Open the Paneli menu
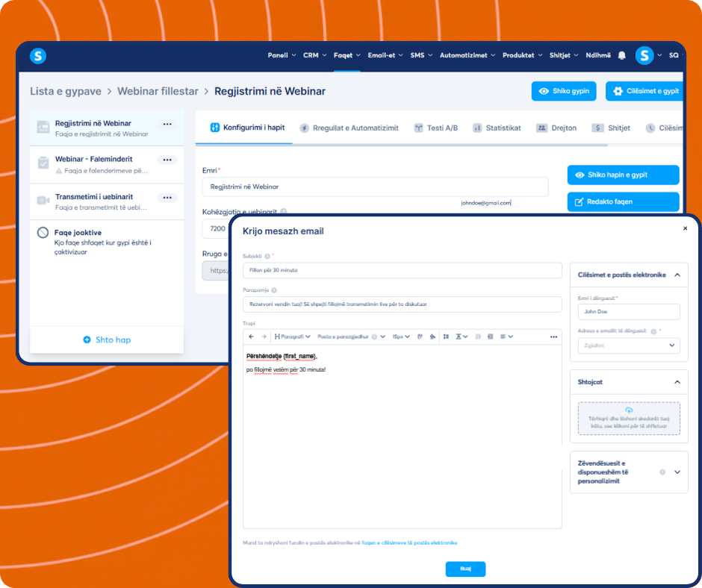Screen dimensions: 702x588 pos(282,55)
